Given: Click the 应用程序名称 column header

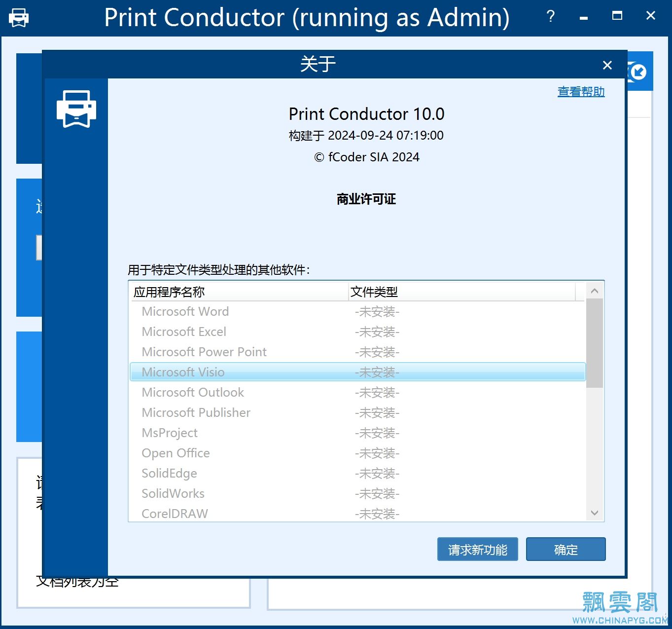Looking at the screenshot, I should (239, 292).
